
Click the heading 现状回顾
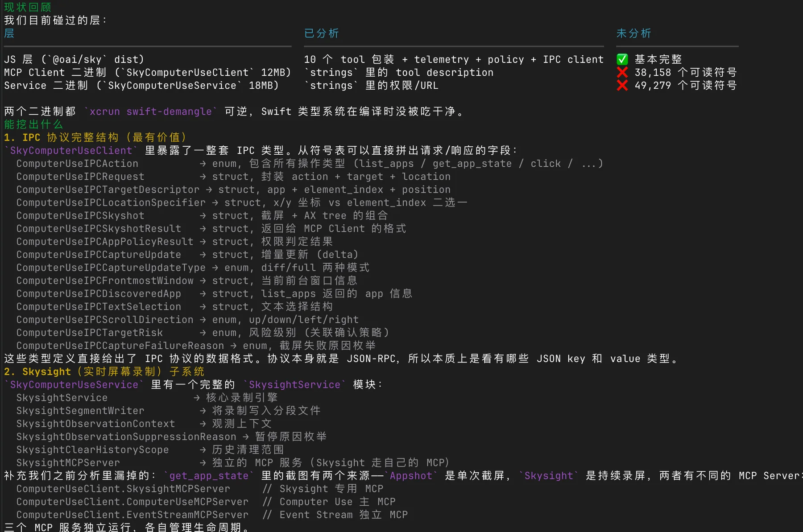pos(28,7)
